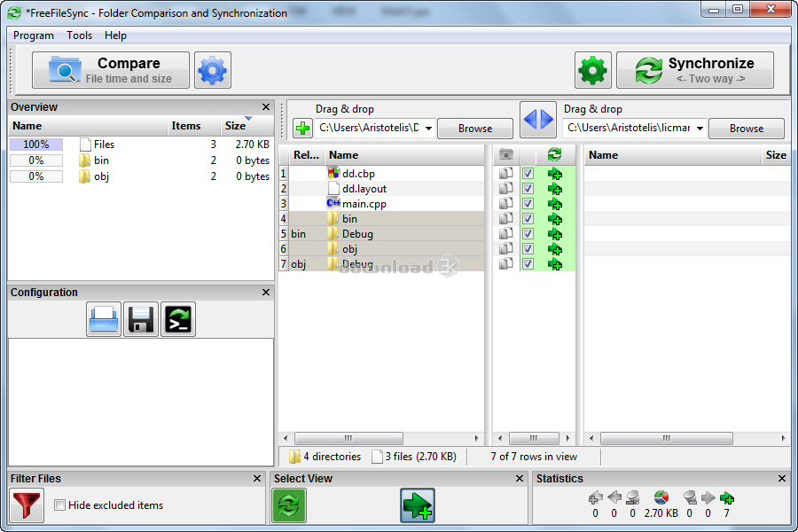Browse for the left folder
Image resolution: width=798 pixels, height=532 pixels.
coord(475,129)
